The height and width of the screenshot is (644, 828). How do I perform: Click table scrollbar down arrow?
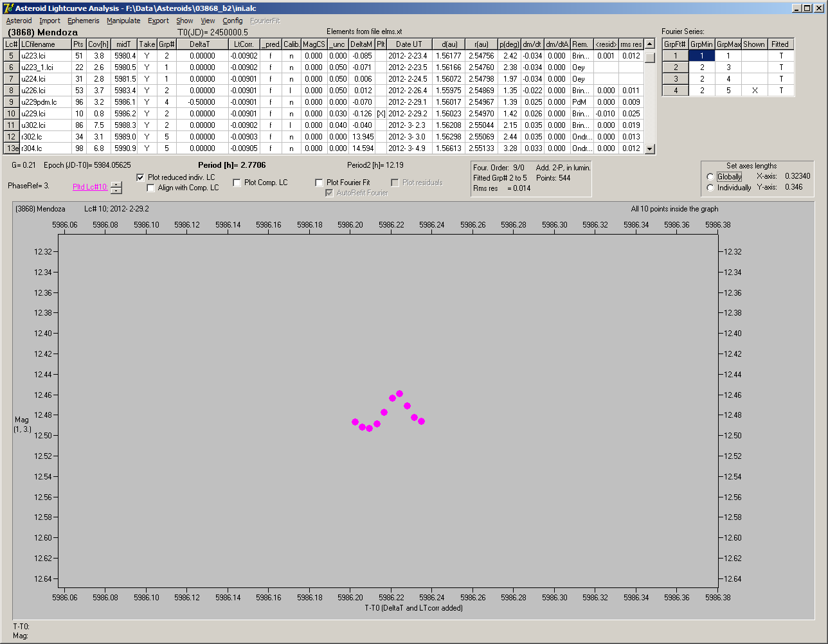click(649, 148)
